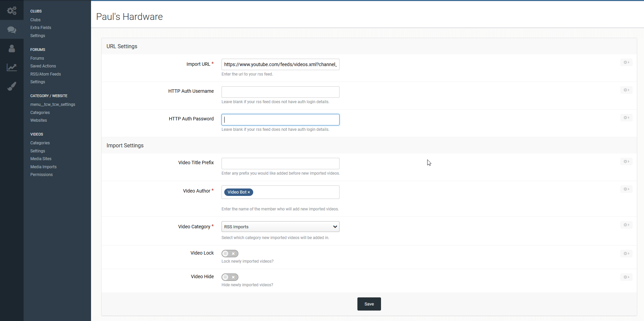Screen dimensions: 644x321
Task: Open Permissions under Videos section
Action: 41,175
